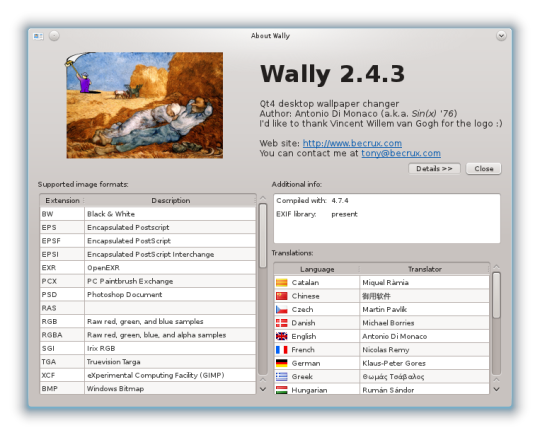Click the Czech flag icon
The image size is (540, 435).
coord(281,310)
